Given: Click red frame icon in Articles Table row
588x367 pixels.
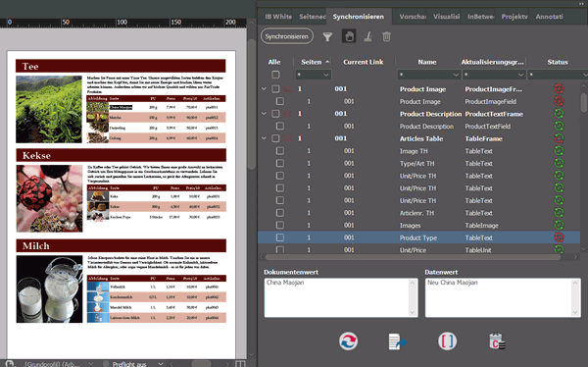Looking at the screenshot, I should tap(287, 138).
